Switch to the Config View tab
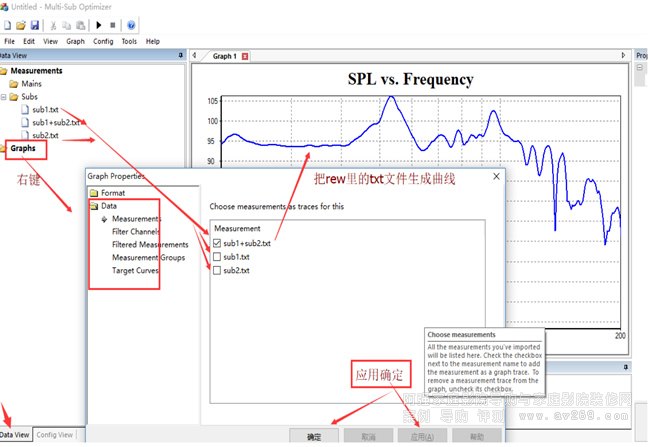The width and height of the screenshot is (650, 447). [x=54, y=435]
